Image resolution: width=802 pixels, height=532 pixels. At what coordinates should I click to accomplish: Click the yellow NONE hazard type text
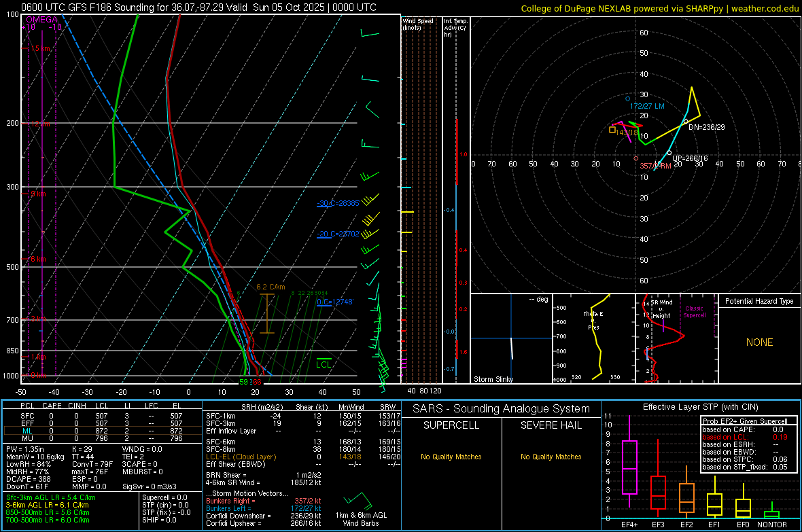pos(759,342)
